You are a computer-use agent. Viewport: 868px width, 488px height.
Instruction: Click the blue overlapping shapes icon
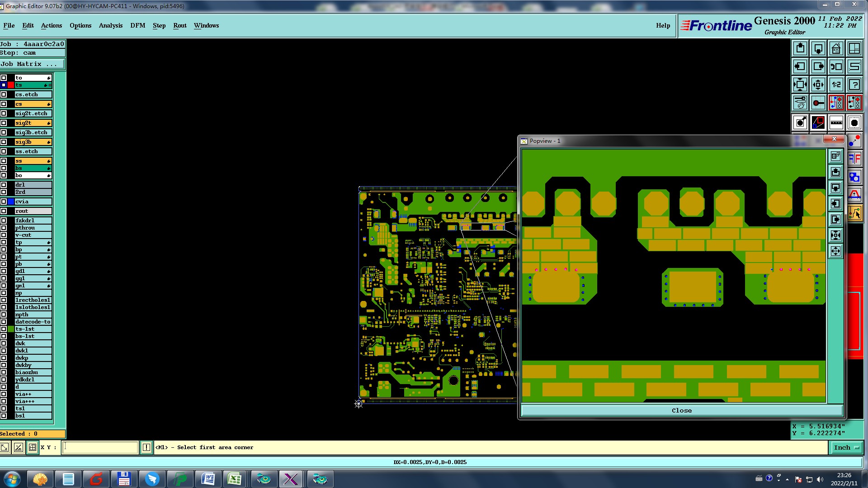[x=855, y=177]
